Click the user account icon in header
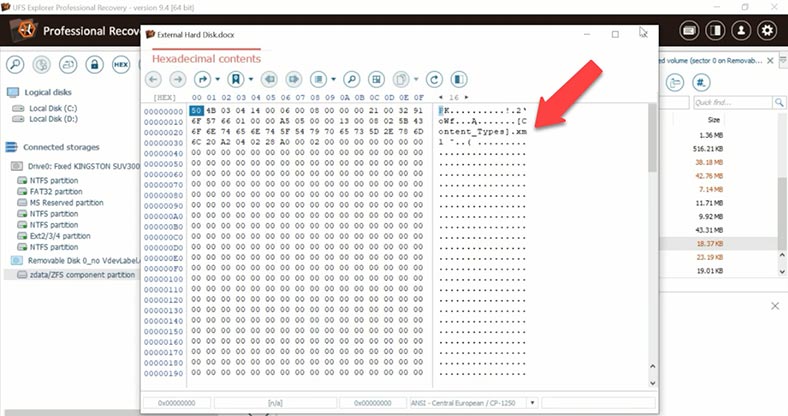This screenshot has width=788, height=416. 741,31
